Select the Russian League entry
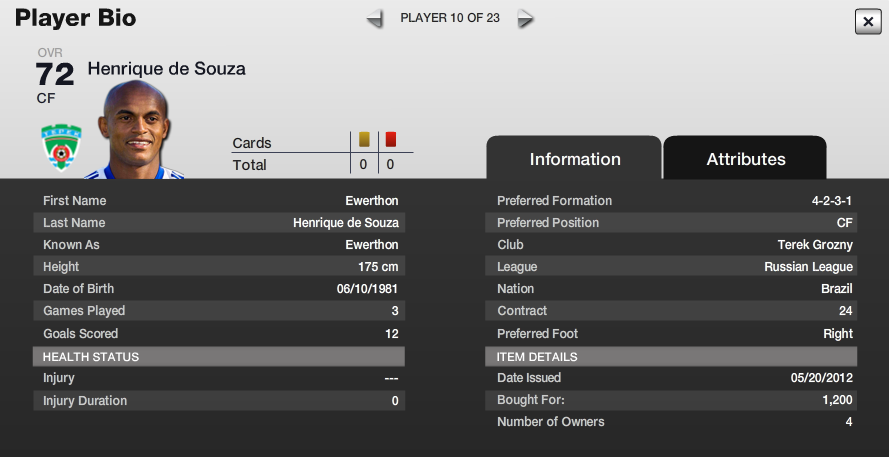The width and height of the screenshot is (889, 457). point(808,267)
